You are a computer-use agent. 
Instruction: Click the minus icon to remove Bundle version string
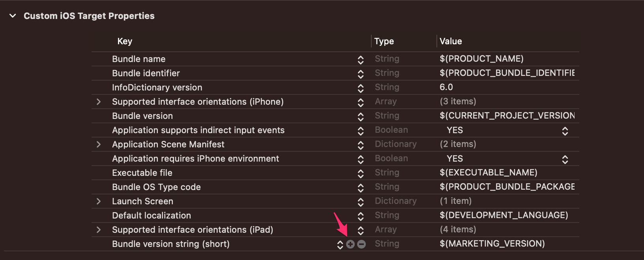tap(361, 244)
